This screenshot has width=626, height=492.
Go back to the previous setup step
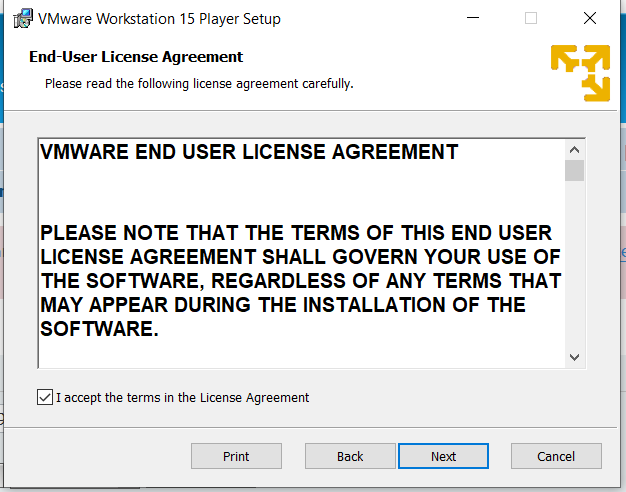(350, 456)
